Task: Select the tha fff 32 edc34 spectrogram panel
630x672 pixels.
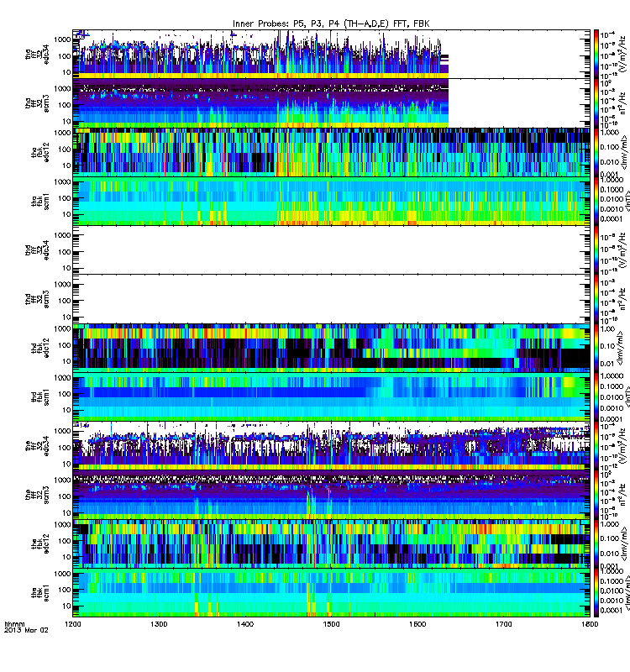Action: click(x=331, y=54)
